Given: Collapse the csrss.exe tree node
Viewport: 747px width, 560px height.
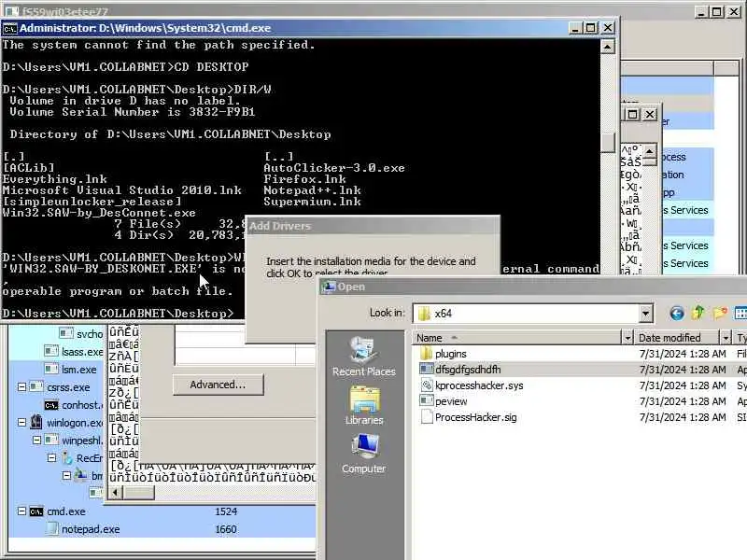Looking at the screenshot, I should [x=21, y=387].
